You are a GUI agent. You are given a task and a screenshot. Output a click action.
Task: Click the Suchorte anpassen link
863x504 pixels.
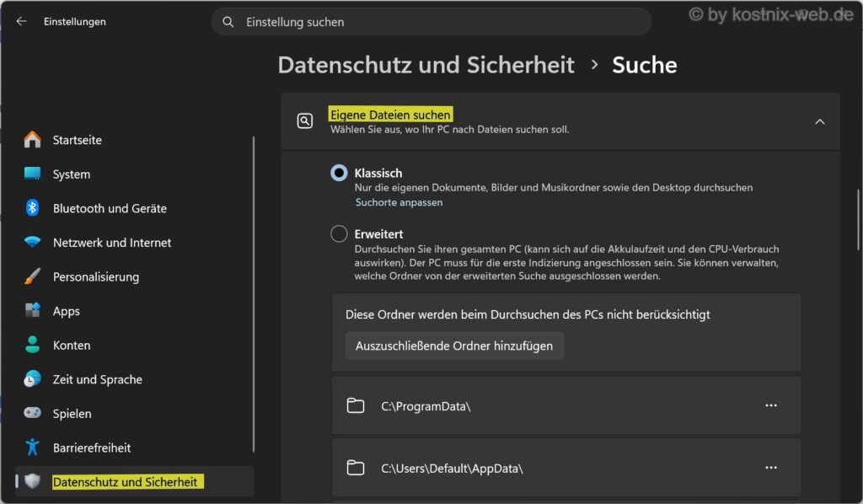(x=399, y=202)
